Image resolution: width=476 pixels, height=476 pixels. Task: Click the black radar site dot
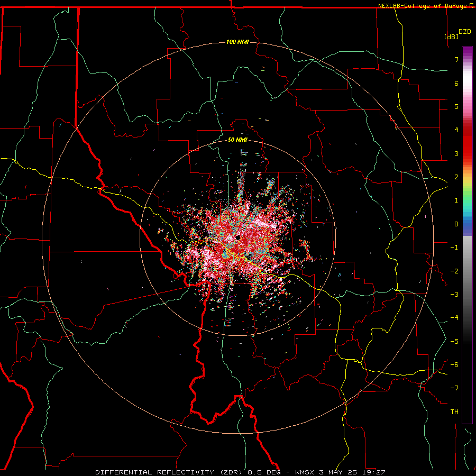click(x=237, y=237)
